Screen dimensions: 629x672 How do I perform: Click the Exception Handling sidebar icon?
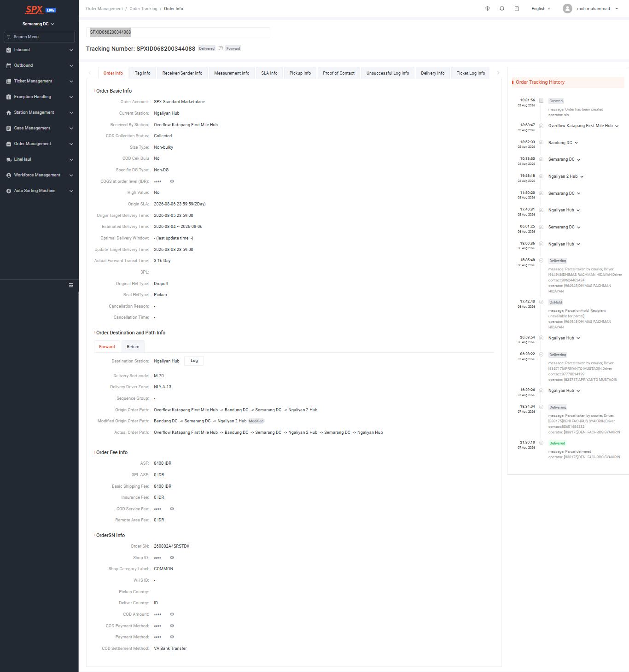(9, 97)
